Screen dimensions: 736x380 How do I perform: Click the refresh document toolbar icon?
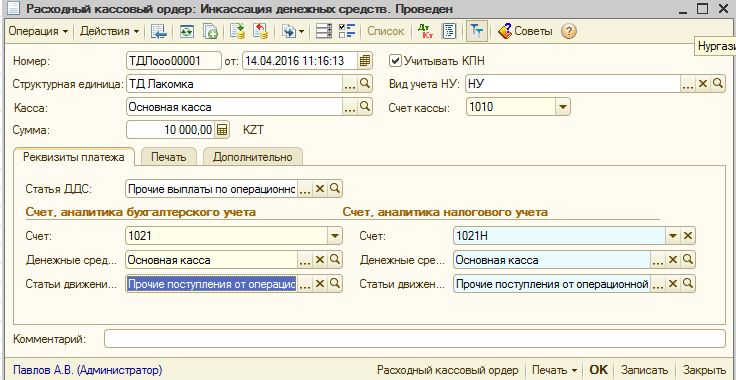pos(187,31)
